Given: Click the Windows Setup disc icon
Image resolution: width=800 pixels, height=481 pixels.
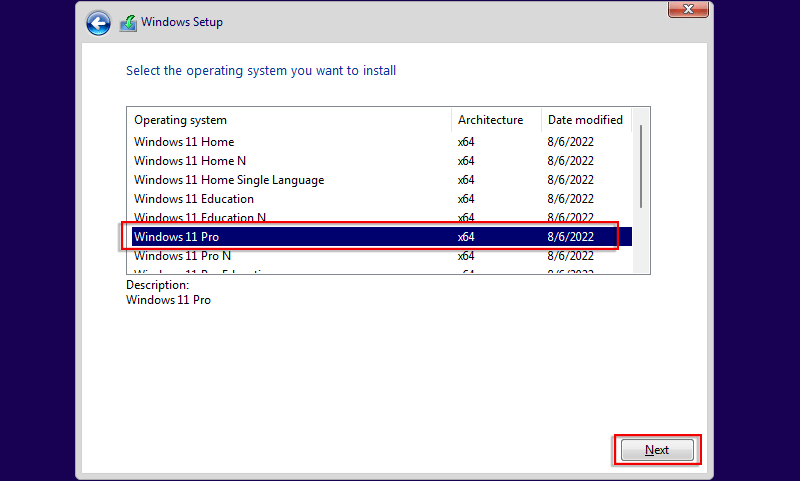Looking at the screenshot, I should point(128,23).
